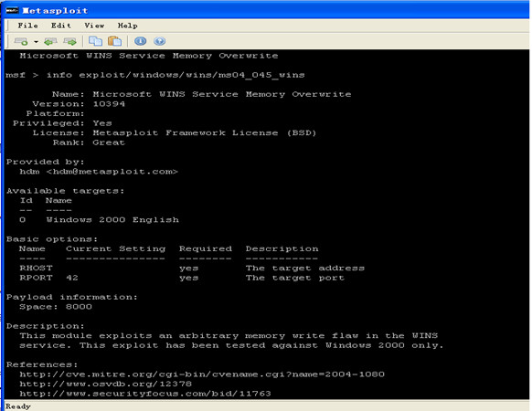
Task: Click the Privileged value Yes
Action: (102, 123)
